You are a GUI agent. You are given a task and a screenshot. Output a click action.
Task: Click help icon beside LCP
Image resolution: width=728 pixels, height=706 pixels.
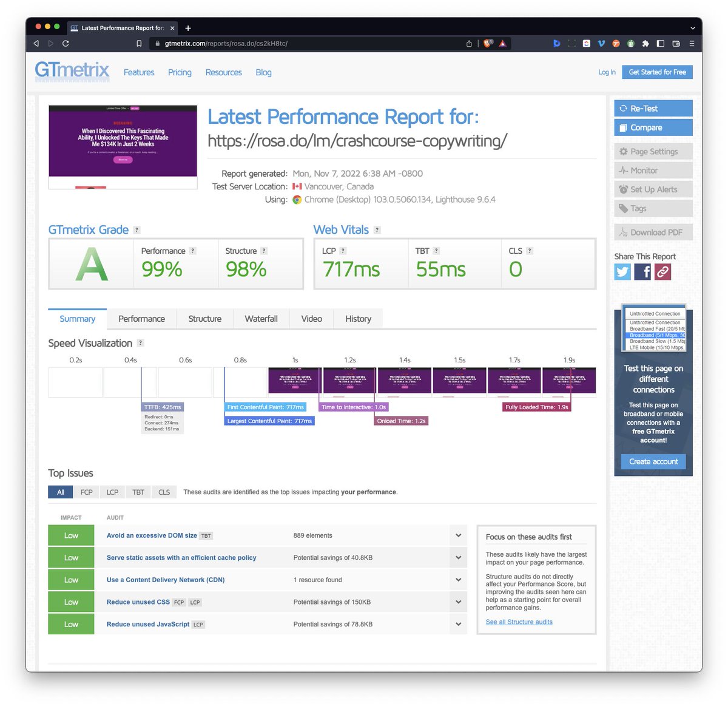[x=343, y=251]
